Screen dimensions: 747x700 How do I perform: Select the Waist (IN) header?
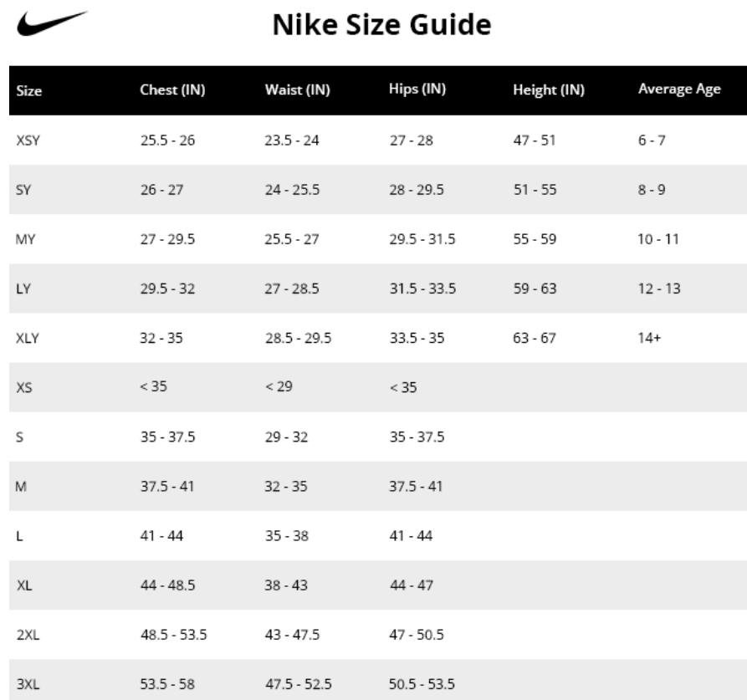point(297,89)
